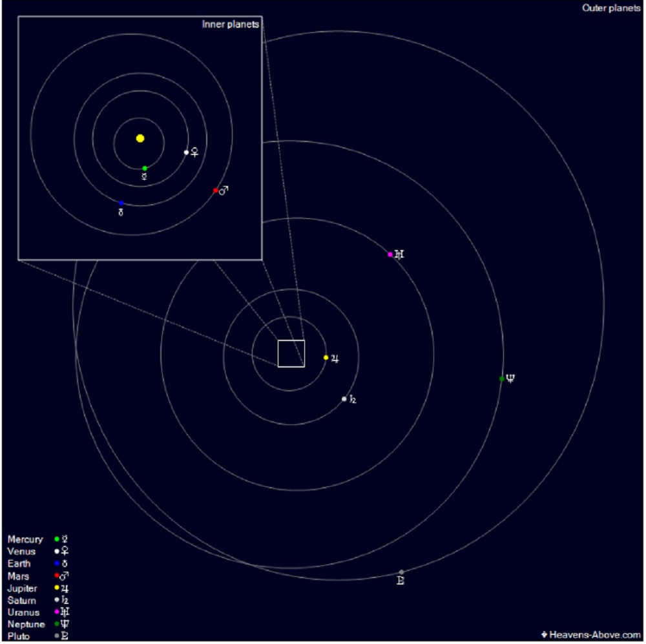The width and height of the screenshot is (646, 644).
Task: Click the "Inner planets" inset title
Action: [231, 25]
